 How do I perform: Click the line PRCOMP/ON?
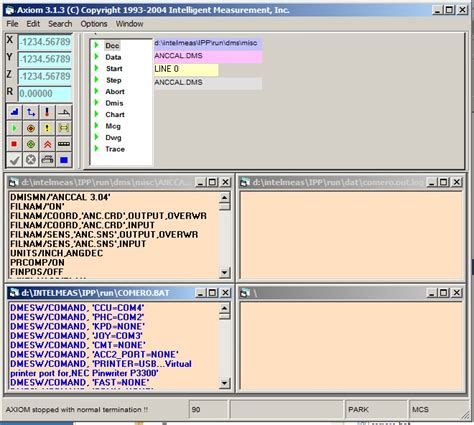pyautogui.click(x=37, y=263)
